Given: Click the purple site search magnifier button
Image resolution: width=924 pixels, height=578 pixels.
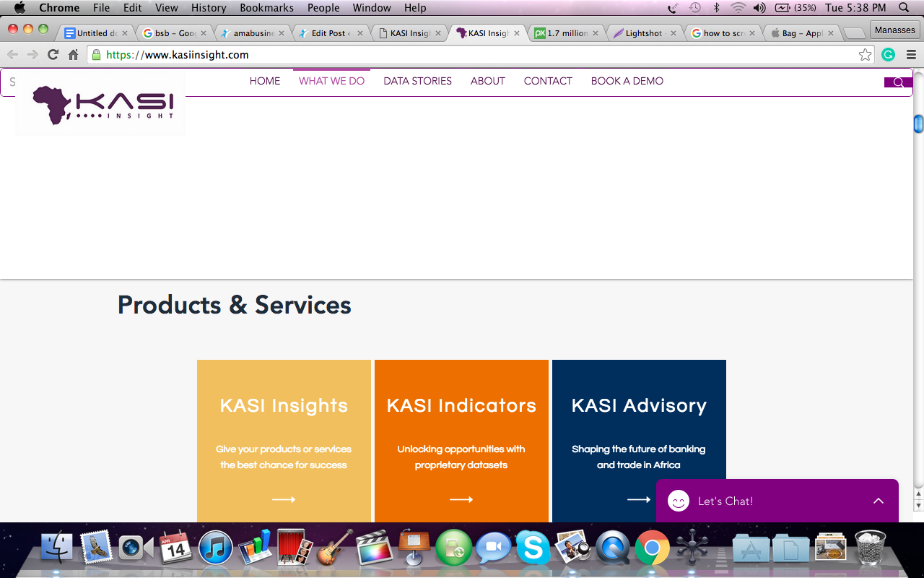Looking at the screenshot, I should click(x=899, y=82).
